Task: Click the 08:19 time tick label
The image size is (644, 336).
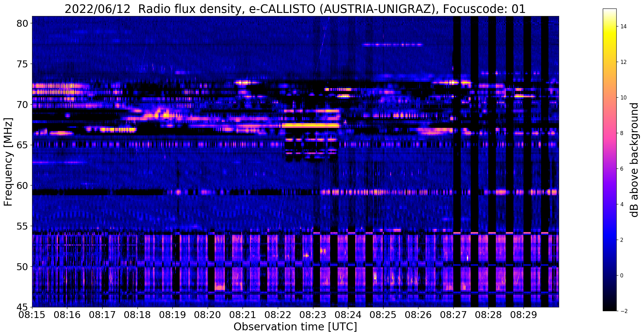Action: [x=172, y=315]
